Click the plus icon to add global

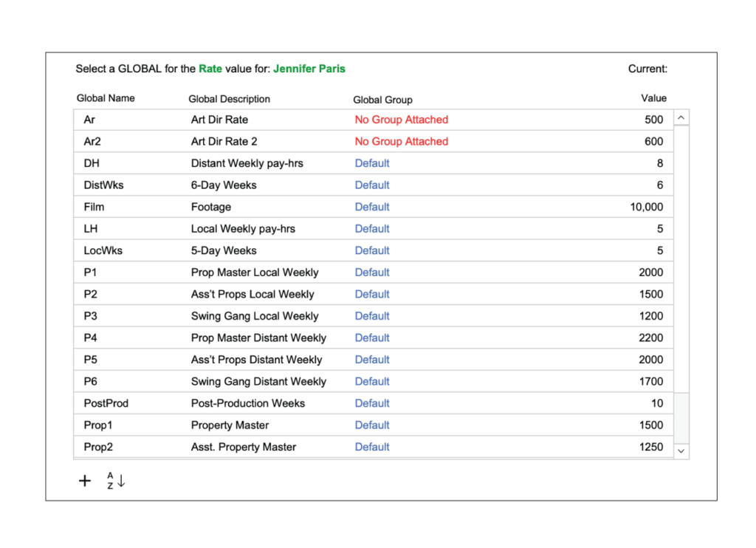point(85,481)
